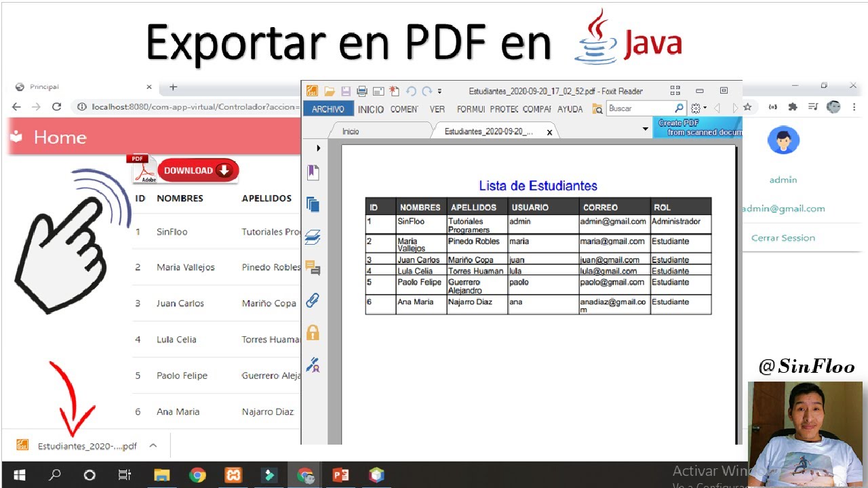868x488 pixels.
Task: Select the Principal tab in Chrome
Action: tap(83, 87)
